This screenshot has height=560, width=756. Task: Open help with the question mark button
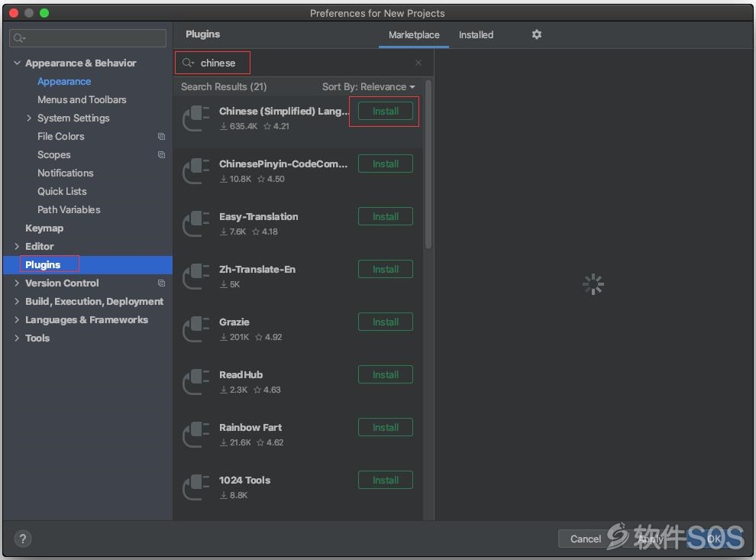click(x=23, y=539)
